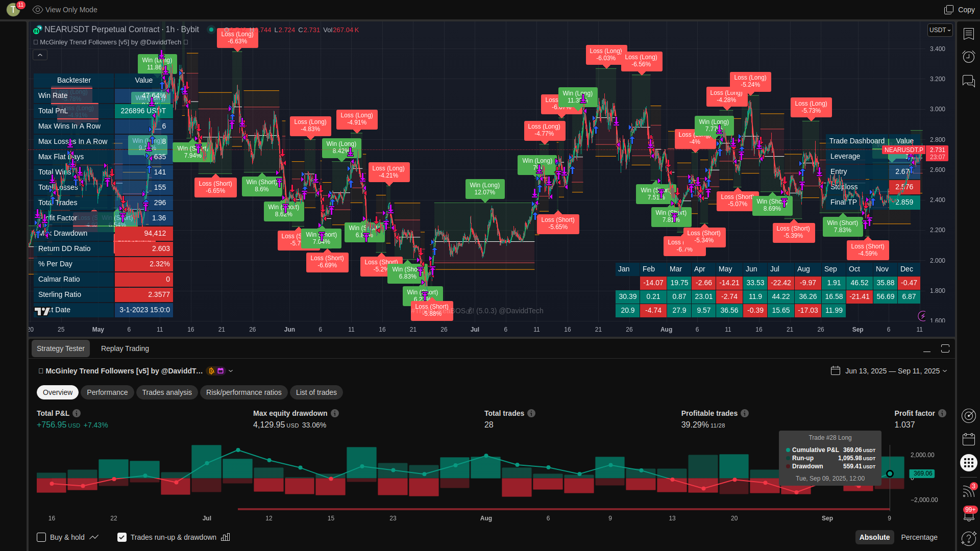Collapse the indicator legend arrow

40,55
